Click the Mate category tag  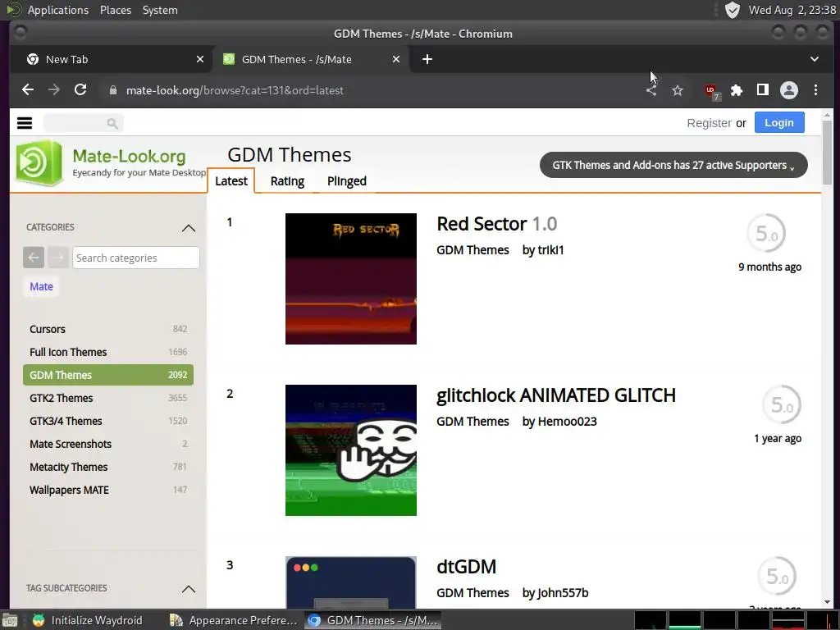pos(41,286)
